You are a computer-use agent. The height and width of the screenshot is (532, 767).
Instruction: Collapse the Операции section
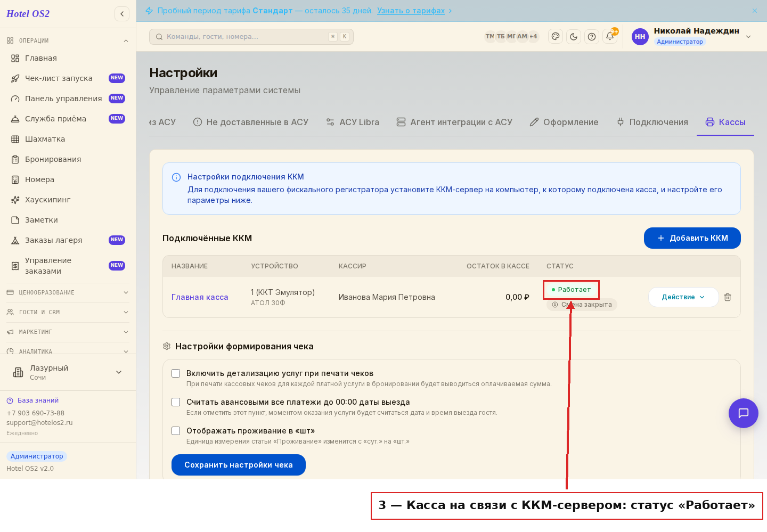(x=68, y=40)
